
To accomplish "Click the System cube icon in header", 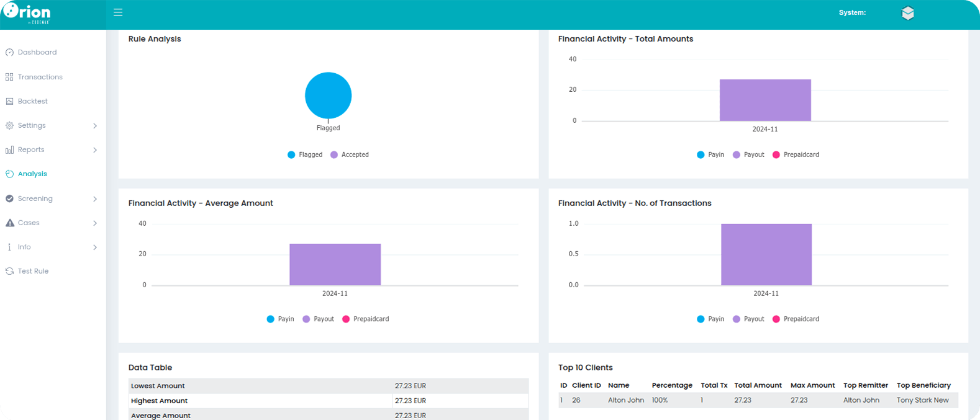I will [907, 13].
